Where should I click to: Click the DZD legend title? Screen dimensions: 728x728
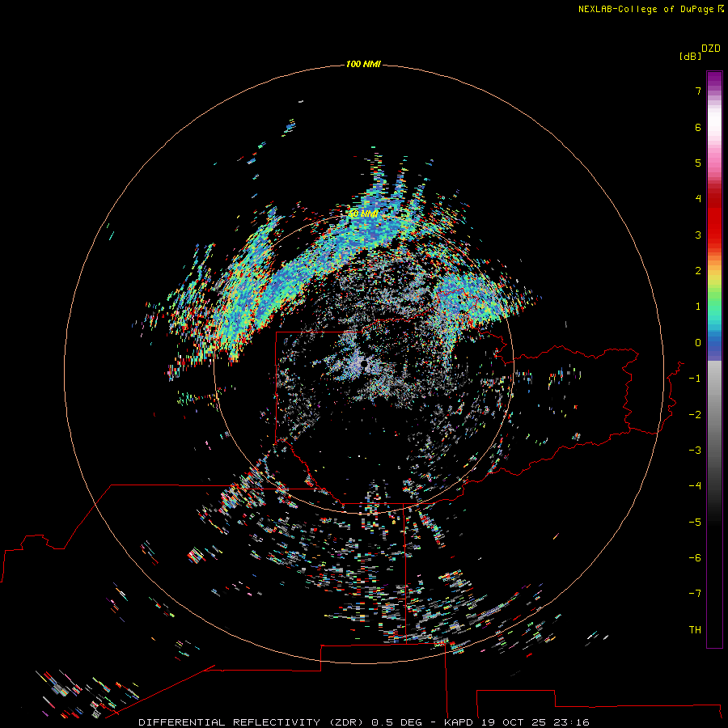point(710,49)
